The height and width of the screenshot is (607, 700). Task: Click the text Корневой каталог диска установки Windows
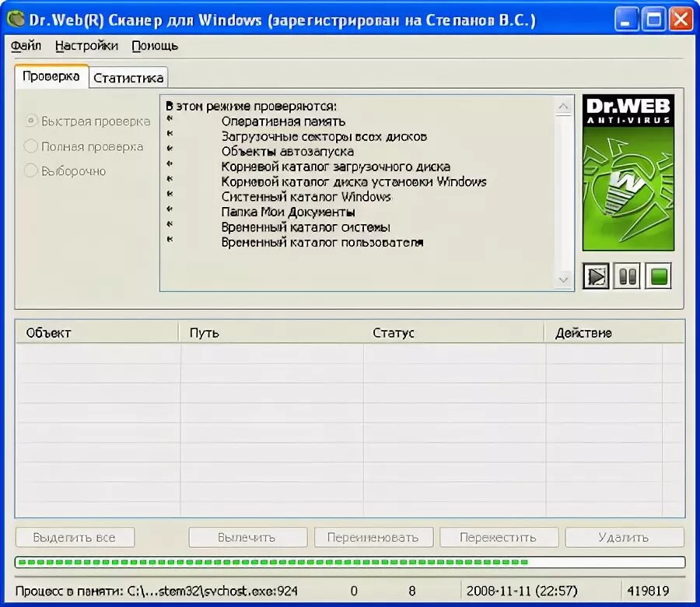pos(354,182)
